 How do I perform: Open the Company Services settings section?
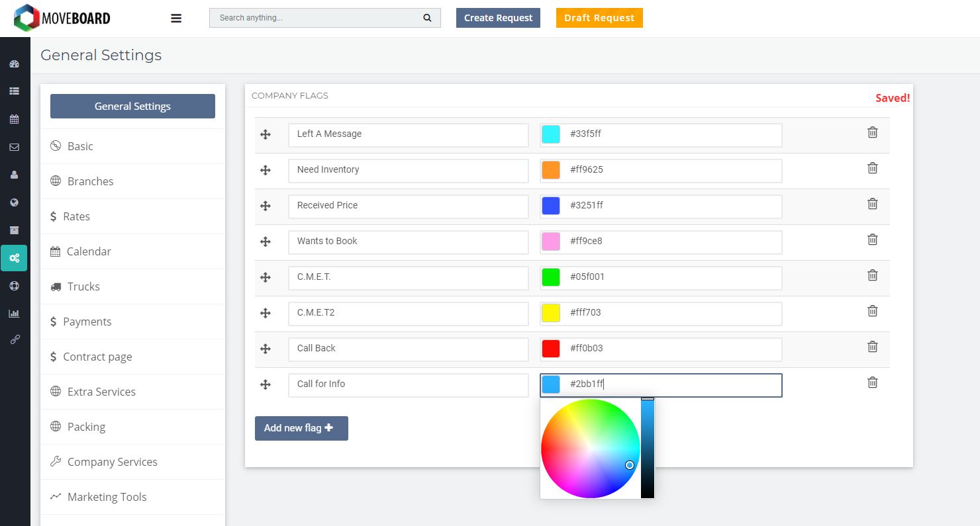click(x=132, y=462)
